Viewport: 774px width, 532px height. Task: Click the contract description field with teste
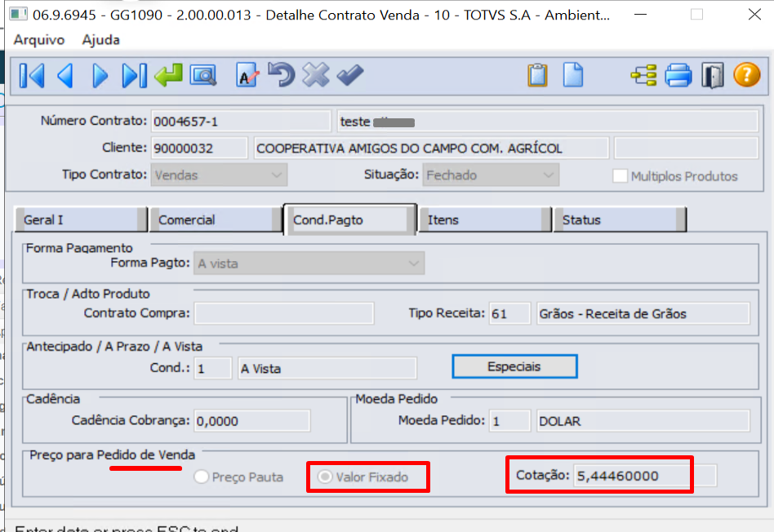(x=548, y=122)
